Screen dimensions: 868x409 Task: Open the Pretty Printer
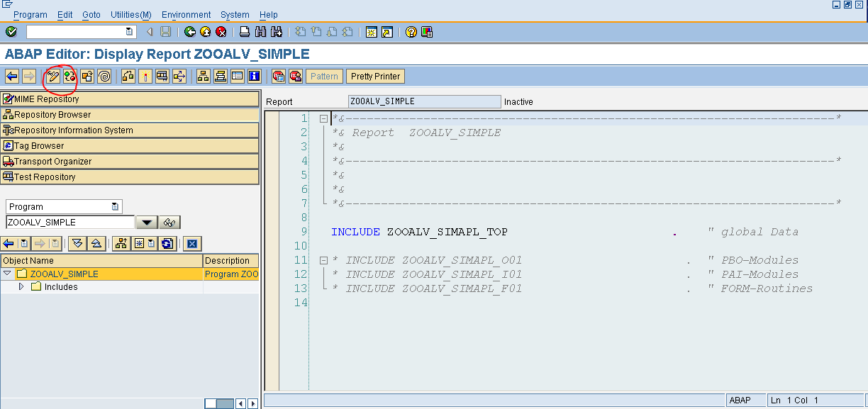[375, 76]
